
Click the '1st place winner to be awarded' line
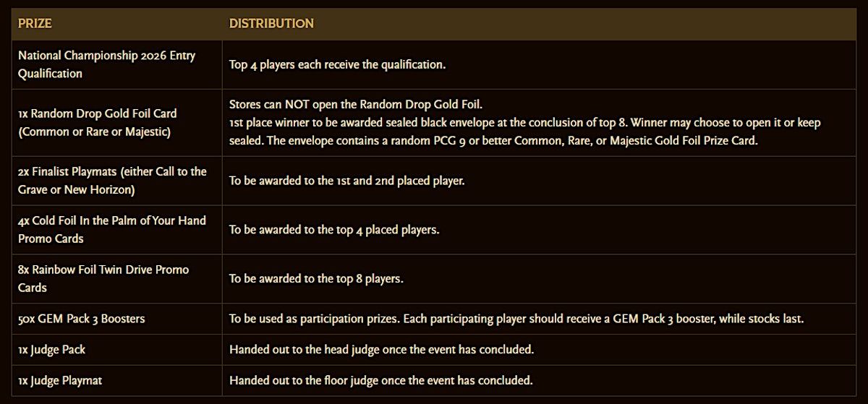click(x=524, y=122)
